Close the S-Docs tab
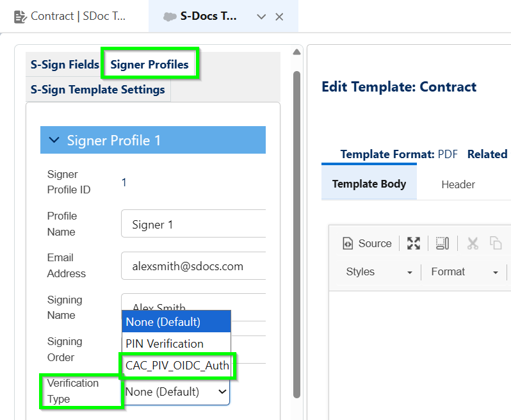The height and width of the screenshot is (420, 511). 279,17
